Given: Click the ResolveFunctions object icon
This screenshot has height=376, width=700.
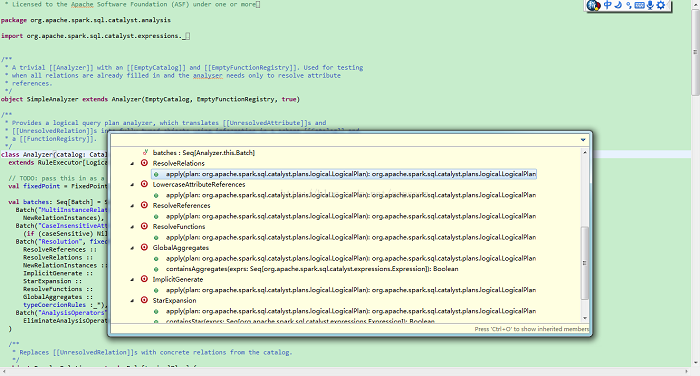Looking at the screenshot, I should pyautogui.click(x=144, y=226).
